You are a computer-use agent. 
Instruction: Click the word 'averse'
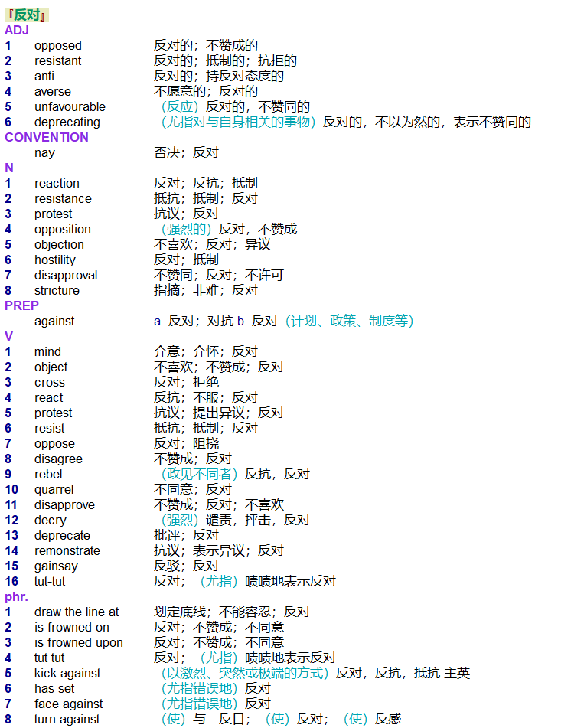[53, 91]
